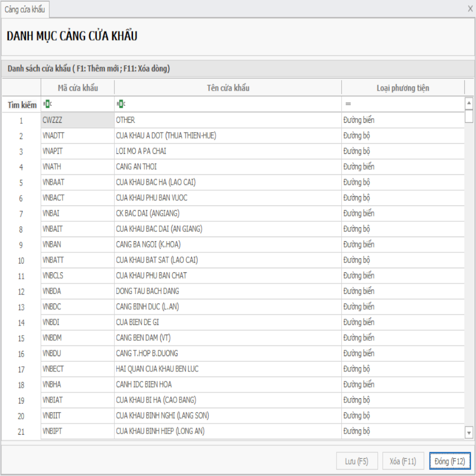The image size is (476, 476).
Task: Click the Loại phương tiện column header
Action: click(403, 88)
